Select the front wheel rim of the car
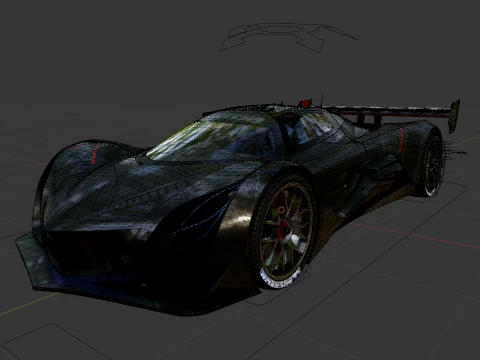The image size is (480, 360). (x=286, y=231)
